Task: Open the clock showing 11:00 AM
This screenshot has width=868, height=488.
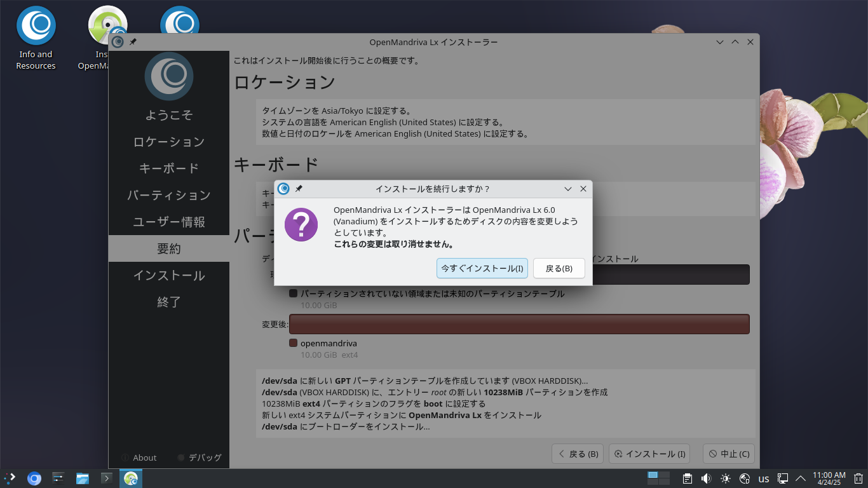Action: (x=829, y=478)
